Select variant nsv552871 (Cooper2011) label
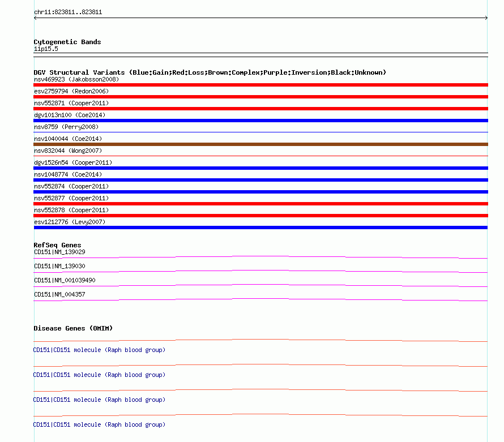Screen dimensions: 504x442 point(71,103)
